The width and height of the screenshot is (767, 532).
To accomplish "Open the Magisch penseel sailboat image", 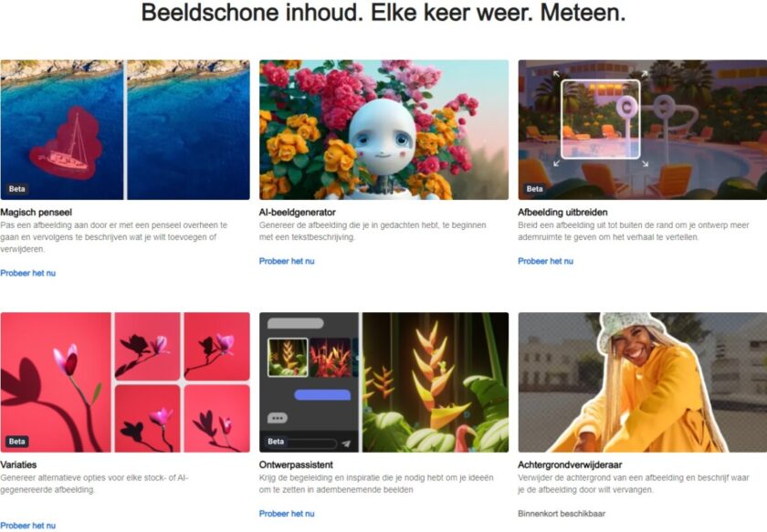I will tap(125, 130).
